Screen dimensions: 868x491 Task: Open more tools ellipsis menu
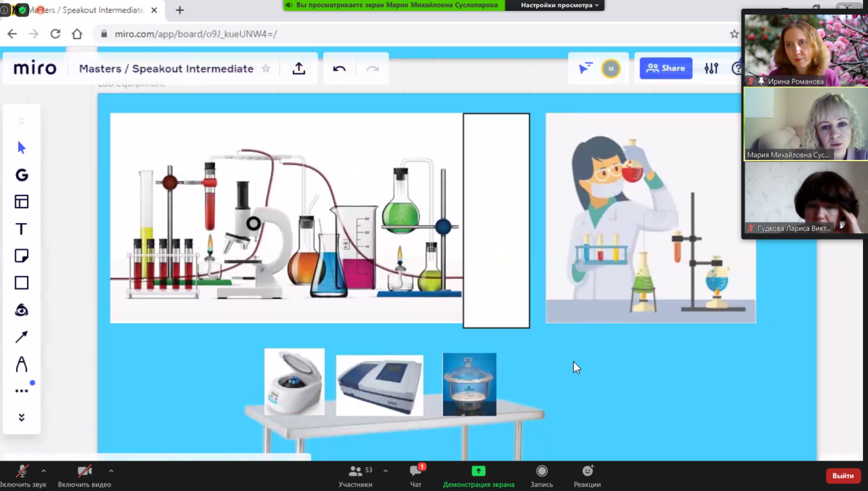tap(22, 391)
